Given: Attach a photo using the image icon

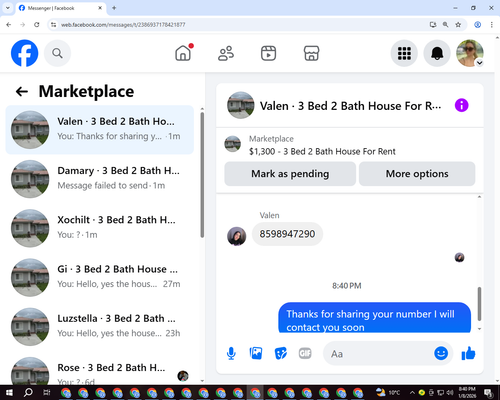Looking at the screenshot, I should [256, 353].
